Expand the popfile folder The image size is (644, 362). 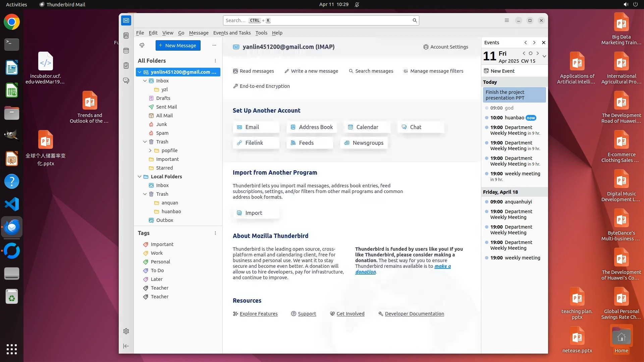150,150
